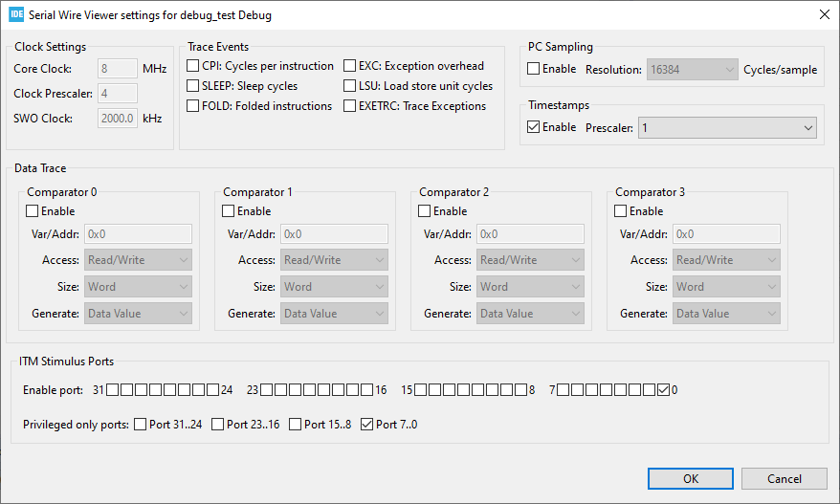The width and height of the screenshot is (840, 504).
Task: Toggle privileged only Port 7..0
Action: point(367,425)
